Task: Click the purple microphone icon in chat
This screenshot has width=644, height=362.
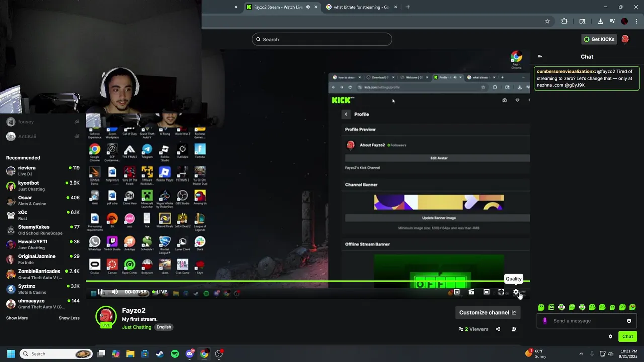Action: point(545,321)
